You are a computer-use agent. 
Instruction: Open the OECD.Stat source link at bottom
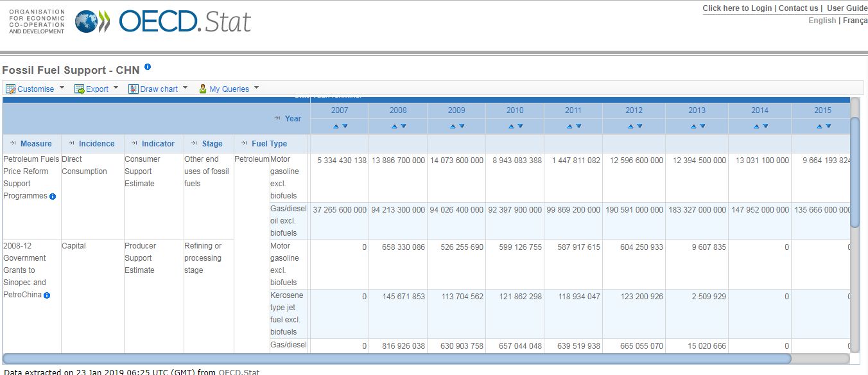239,372
